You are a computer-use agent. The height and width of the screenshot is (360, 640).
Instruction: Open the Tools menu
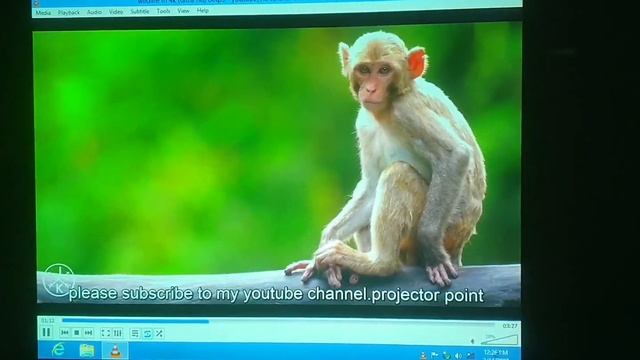coord(163,11)
